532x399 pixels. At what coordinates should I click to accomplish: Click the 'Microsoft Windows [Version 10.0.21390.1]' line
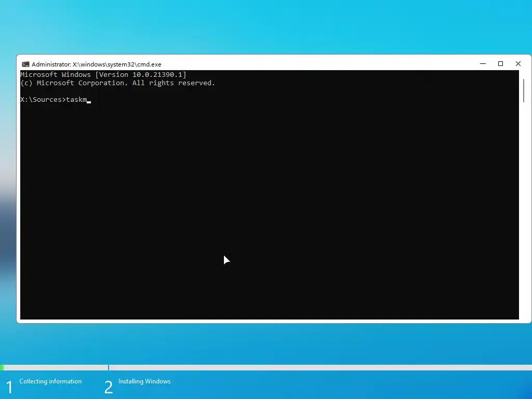point(103,75)
